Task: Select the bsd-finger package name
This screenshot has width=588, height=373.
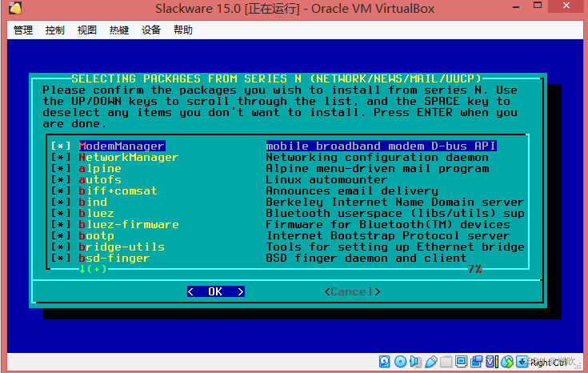Action: coord(114,259)
